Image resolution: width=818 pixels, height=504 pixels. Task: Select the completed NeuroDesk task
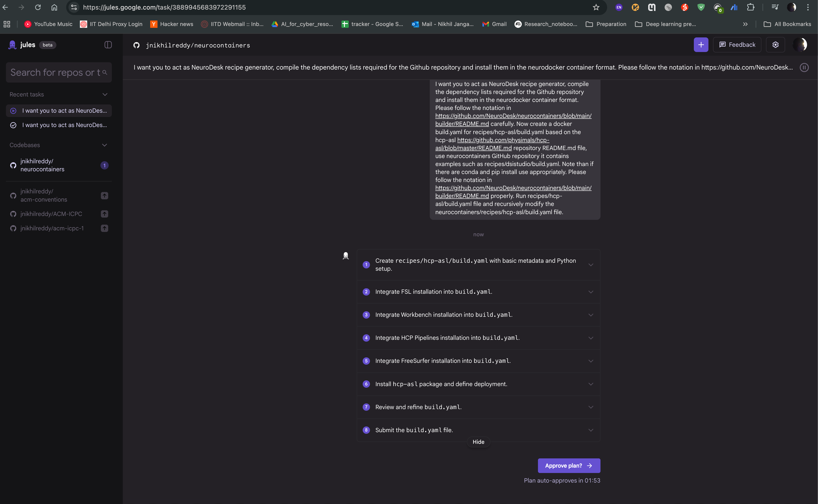64,125
